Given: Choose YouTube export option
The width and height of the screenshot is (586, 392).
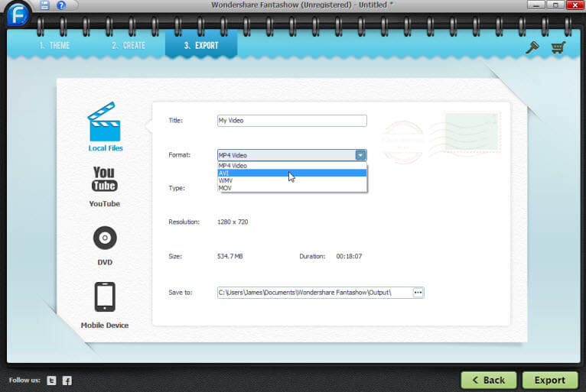Looking at the screenshot, I should (x=104, y=187).
